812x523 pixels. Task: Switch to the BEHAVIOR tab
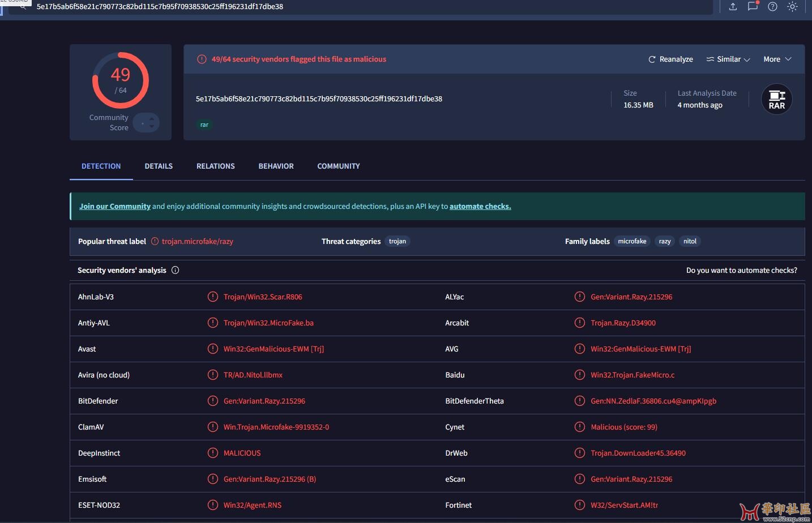tap(276, 166)
